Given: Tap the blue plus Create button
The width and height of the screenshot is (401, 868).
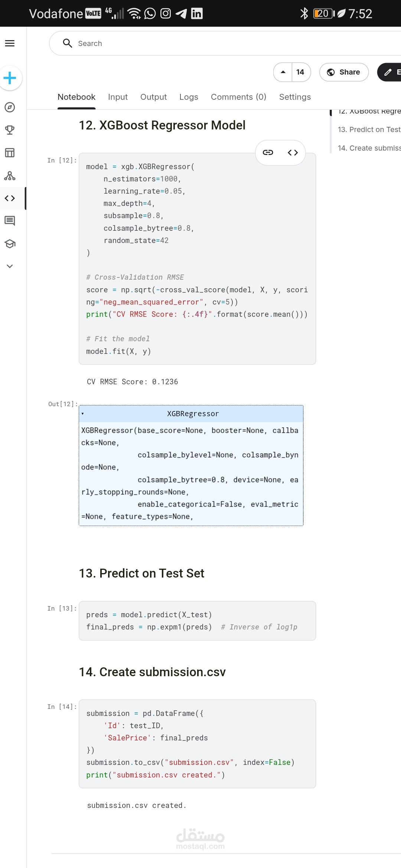Looking at the screenshot, I should [10, 78].
